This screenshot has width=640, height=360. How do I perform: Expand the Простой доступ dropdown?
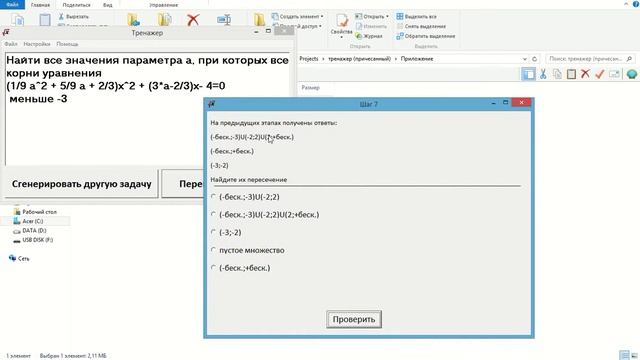point(320,26)
